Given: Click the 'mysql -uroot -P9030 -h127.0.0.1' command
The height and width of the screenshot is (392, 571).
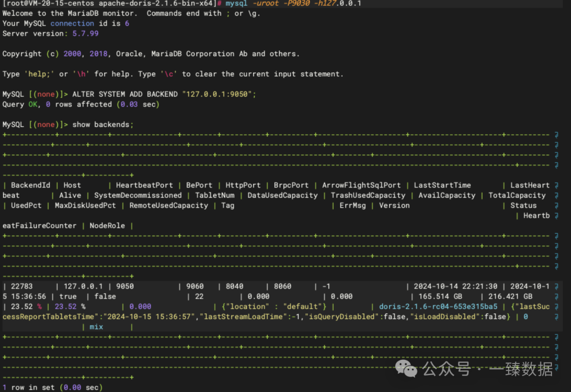Looking at the screenshot, I should [x=293, y=3].
